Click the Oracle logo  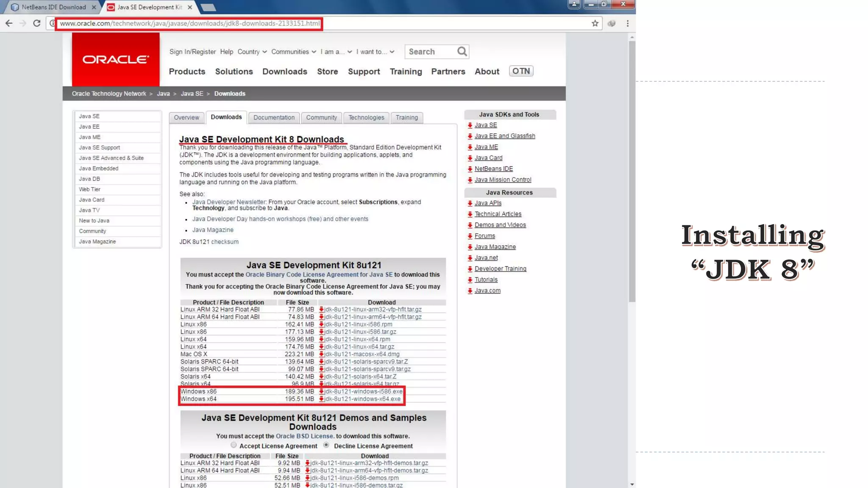[116, 59]
